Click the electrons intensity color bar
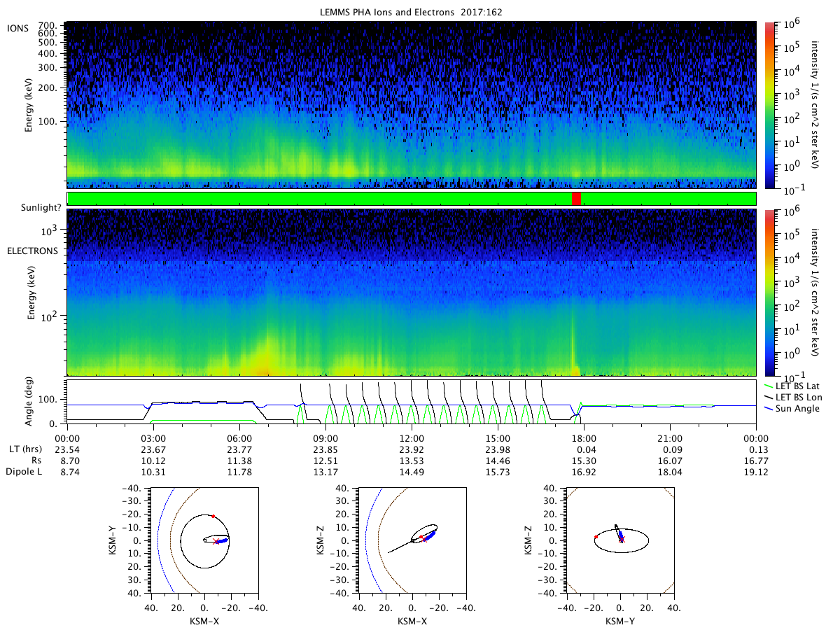Viewport: 840px width, 630px height. [769, 292]
